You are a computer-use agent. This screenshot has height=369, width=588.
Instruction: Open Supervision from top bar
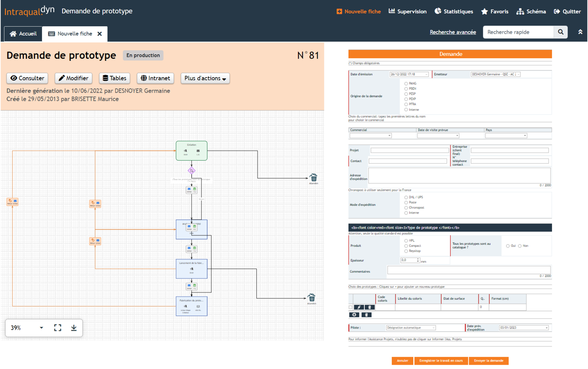407,11
